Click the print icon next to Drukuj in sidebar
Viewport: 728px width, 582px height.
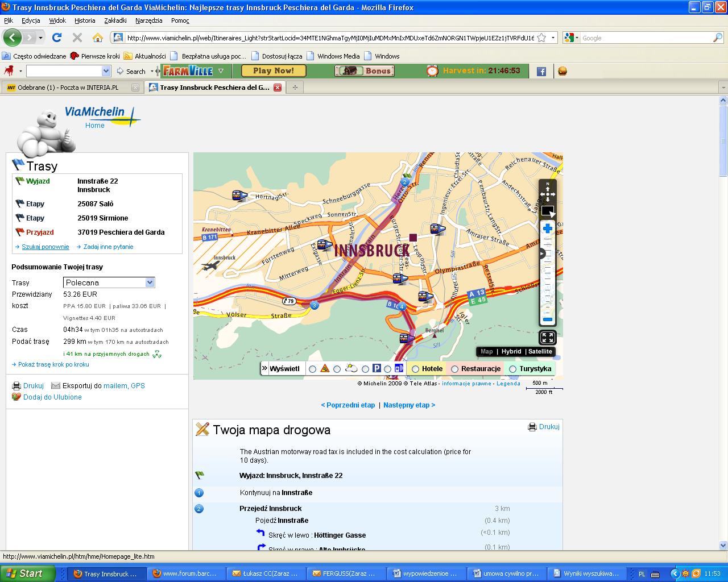(16, 386)
